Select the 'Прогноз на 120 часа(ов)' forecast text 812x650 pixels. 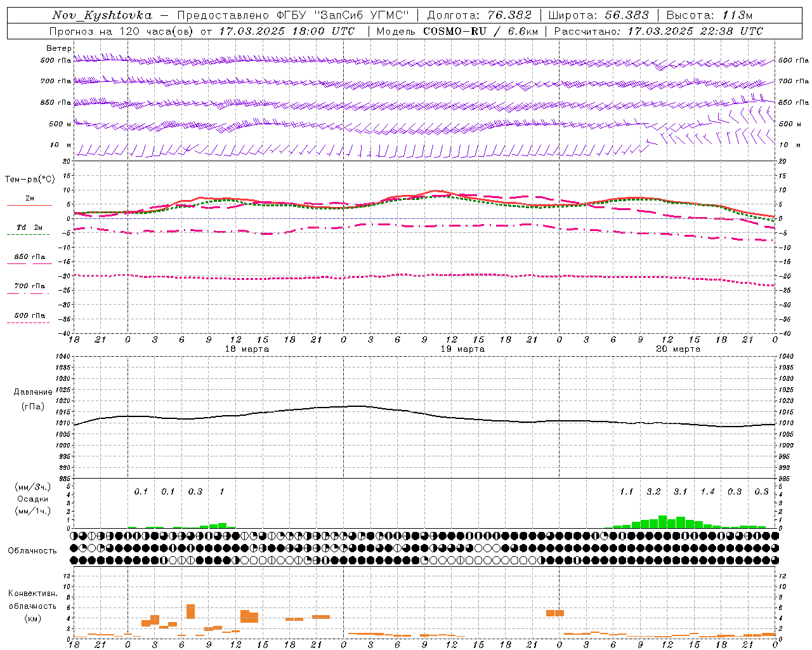click(x=122, y=31)
